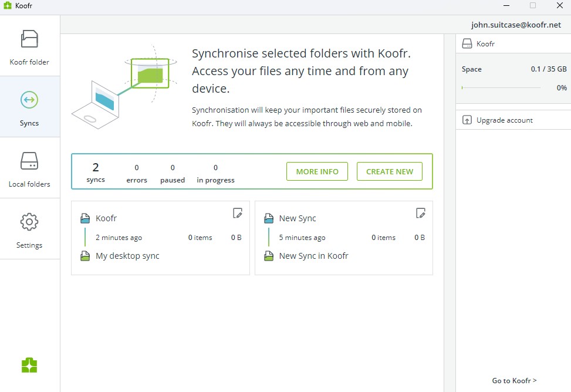Switch to the Settings tab label
Screen dimensions: 571x392
[29, 245]
